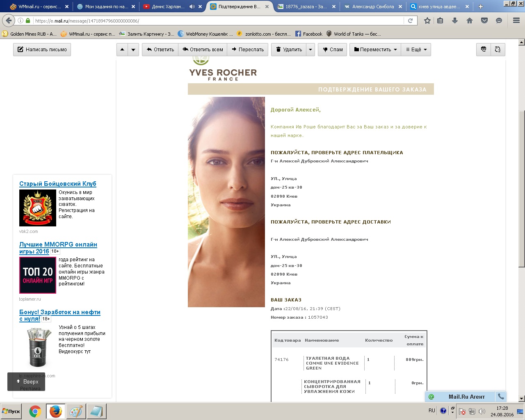
Task: Go to the browser home page icon
Action: 470,21
